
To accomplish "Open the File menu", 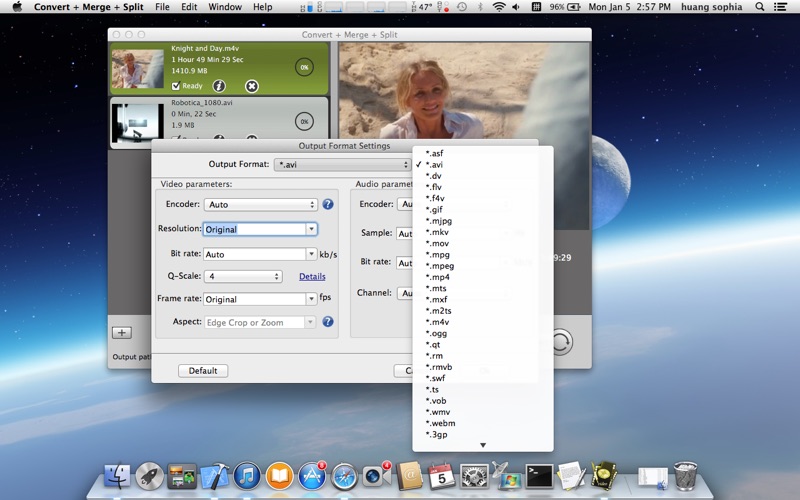I will [162, 7].
